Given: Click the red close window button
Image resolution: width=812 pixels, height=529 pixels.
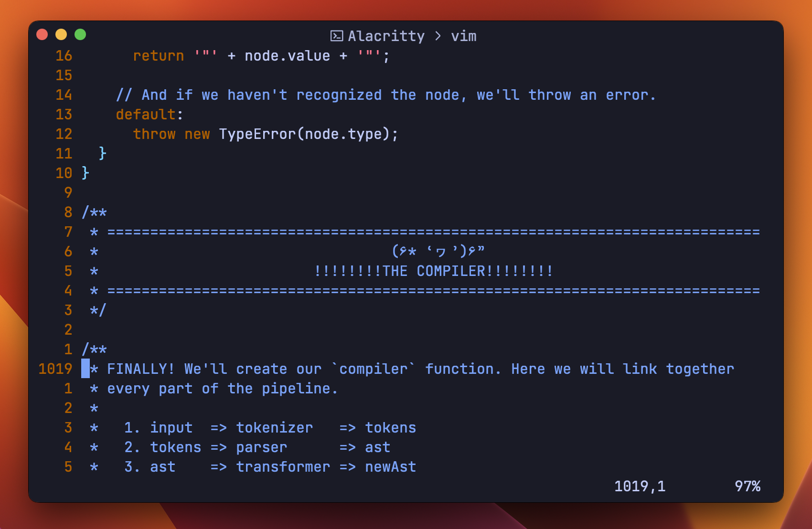Looking at the screenshot, I should coord(42,34).
